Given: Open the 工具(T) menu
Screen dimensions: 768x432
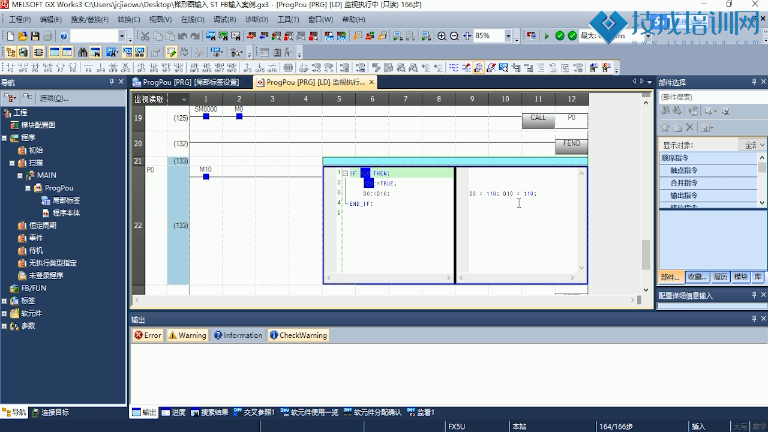Looking at the screenshot, I should point(288,20).
